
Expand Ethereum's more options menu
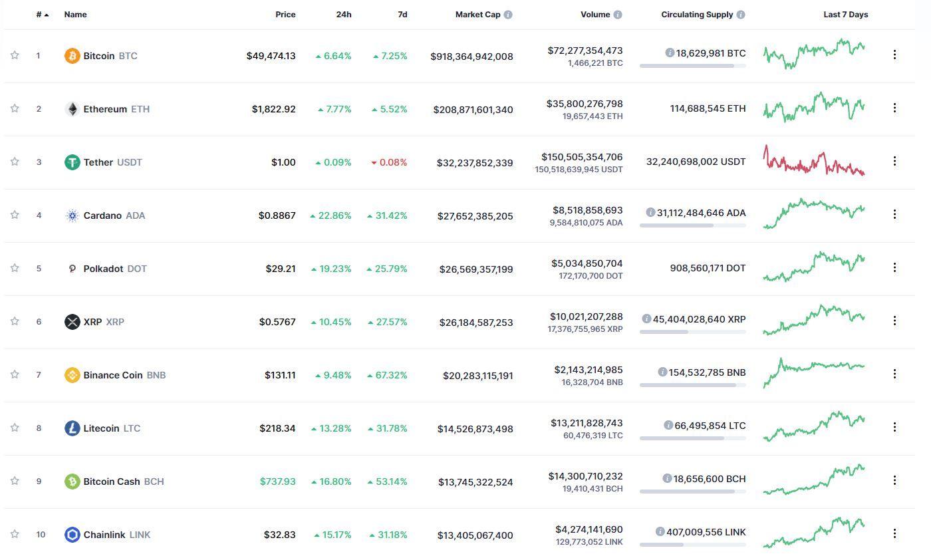[x=894, y=108]
